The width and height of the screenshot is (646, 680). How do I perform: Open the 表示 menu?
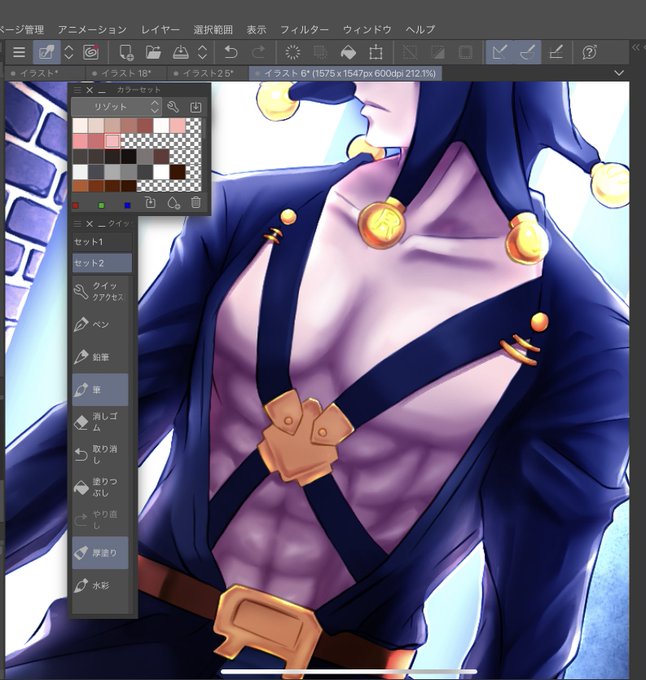tap(256, 29)
